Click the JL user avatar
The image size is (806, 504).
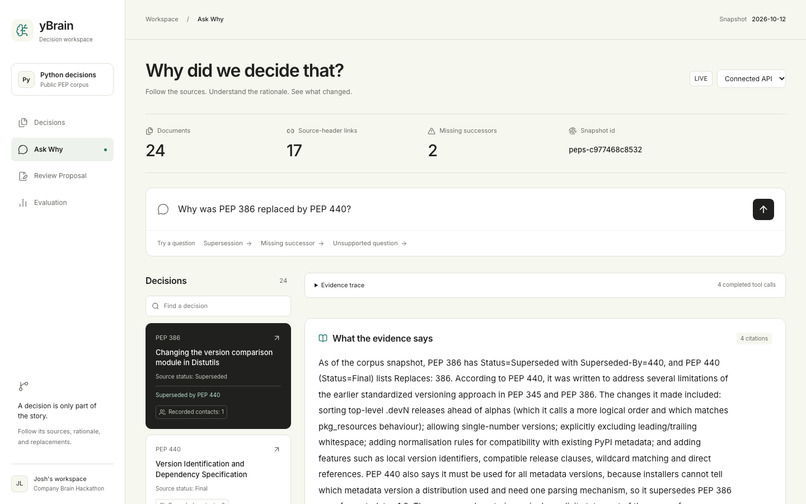pos(19,483)
